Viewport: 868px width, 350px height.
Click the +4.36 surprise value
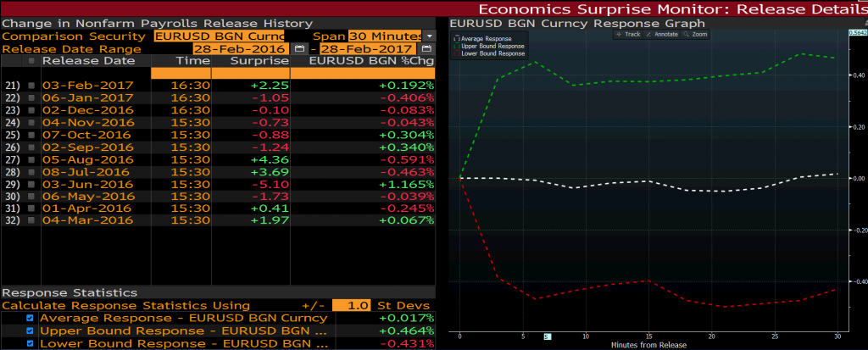click(x=270, y=159)
